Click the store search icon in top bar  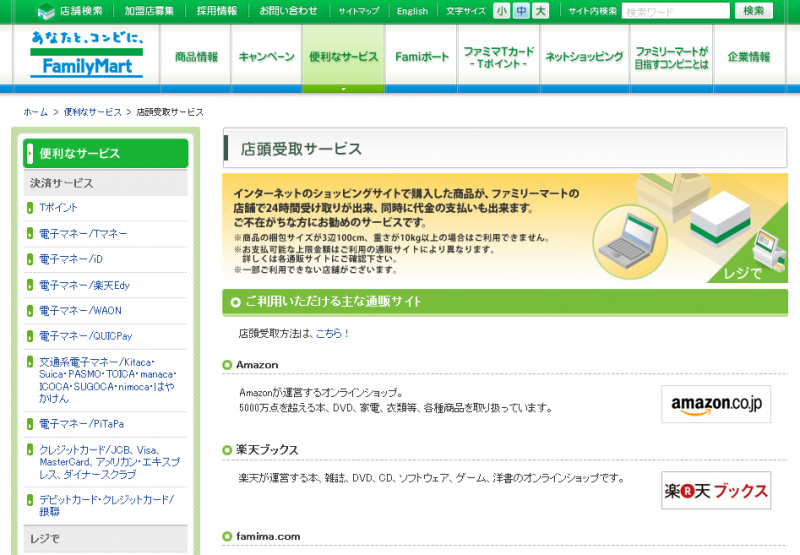tap(46, 11)
